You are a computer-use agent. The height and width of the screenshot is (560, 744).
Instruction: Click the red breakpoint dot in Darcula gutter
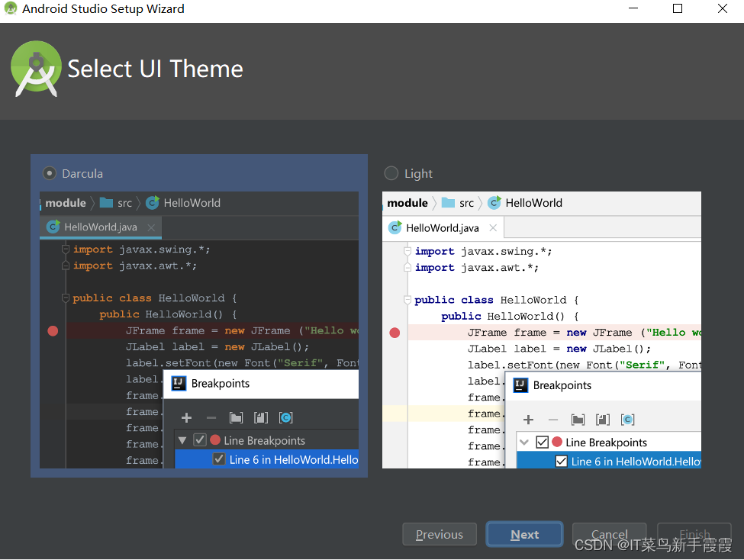click(53, 331)
